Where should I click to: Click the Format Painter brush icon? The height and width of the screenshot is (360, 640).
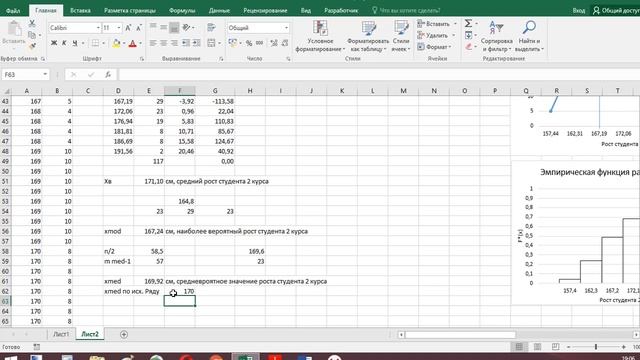click(32, 47)
